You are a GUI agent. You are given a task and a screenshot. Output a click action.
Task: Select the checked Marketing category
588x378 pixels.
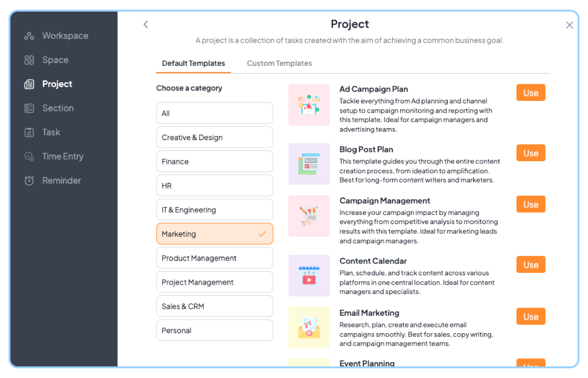215,234
